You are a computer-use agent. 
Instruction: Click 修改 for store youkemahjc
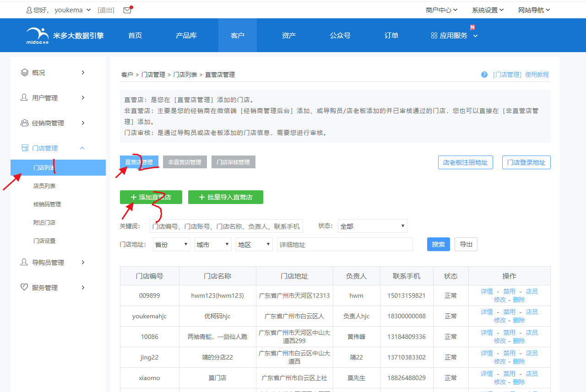point(500,320)
